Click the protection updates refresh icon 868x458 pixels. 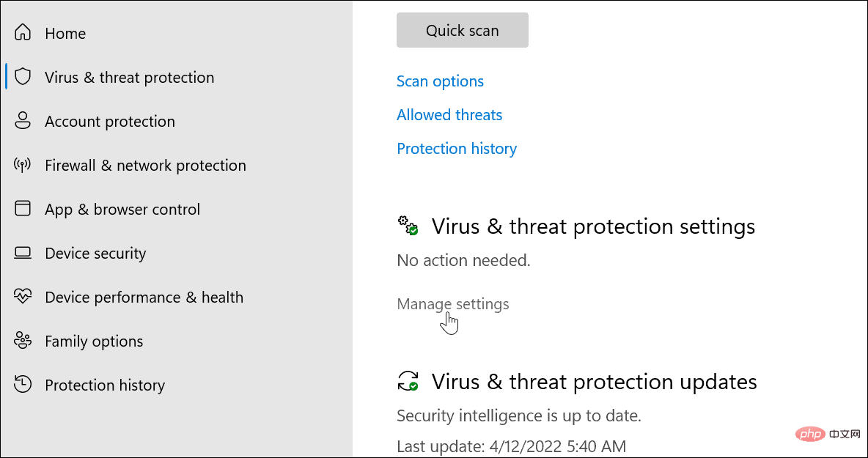click(x=408, y=381)
